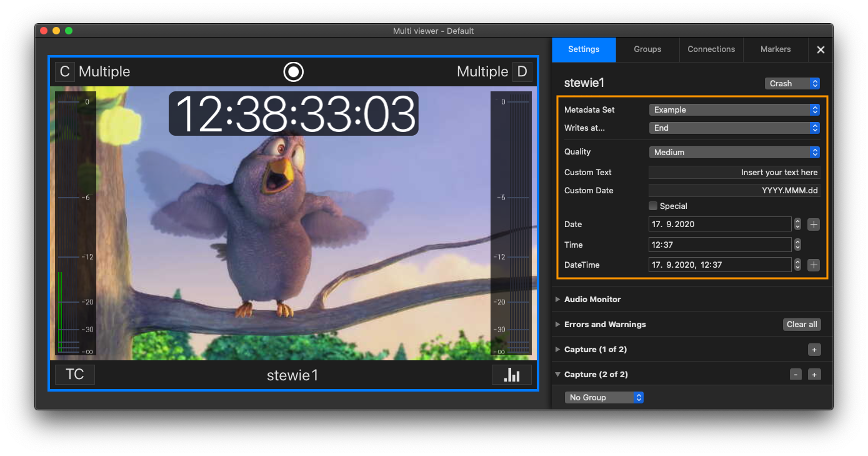The image size is (868, 456).
Task: Open the No Group dropdown
Action: click(x=604, y=397)
